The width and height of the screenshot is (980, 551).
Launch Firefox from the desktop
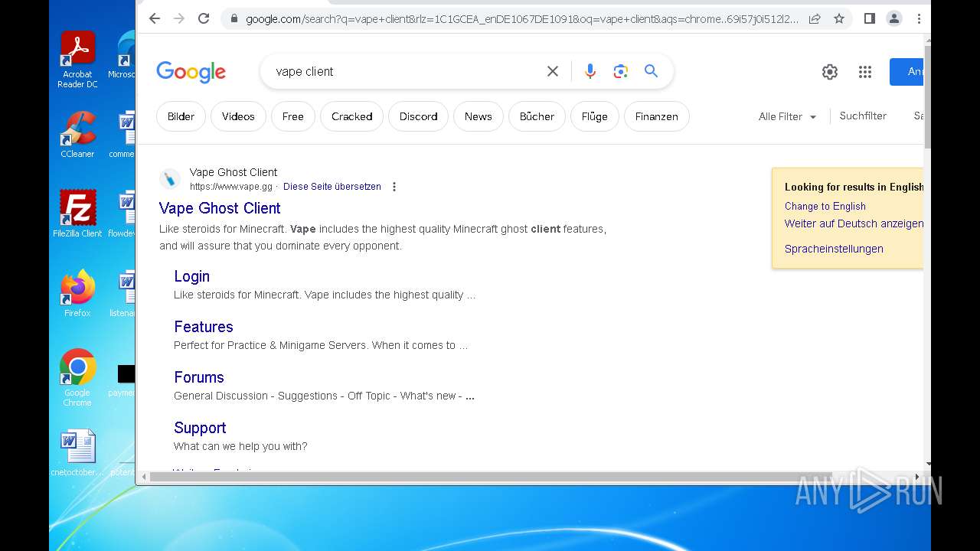coord(77,293)
